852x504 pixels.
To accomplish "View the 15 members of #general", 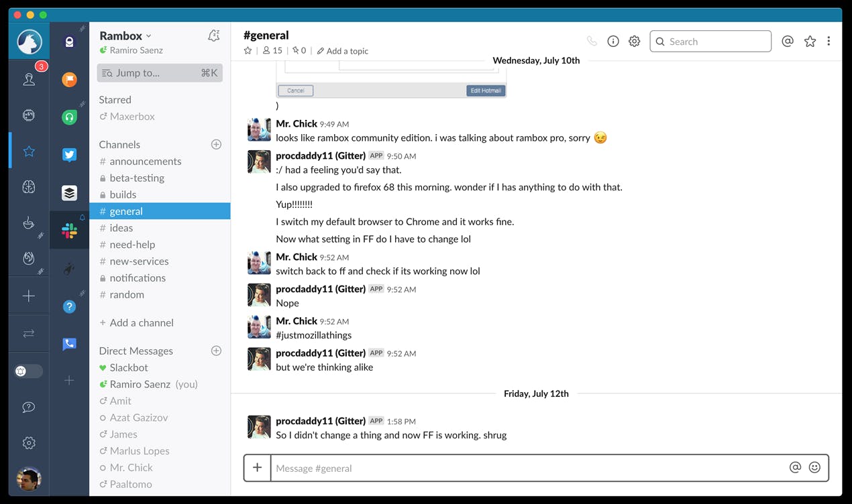I will tap(272, 51).
